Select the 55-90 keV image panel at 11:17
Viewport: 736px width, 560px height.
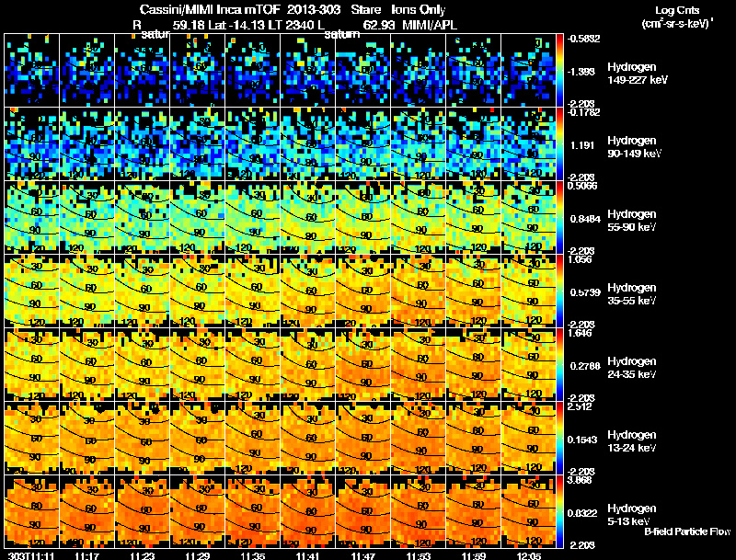tap(87, 217)
